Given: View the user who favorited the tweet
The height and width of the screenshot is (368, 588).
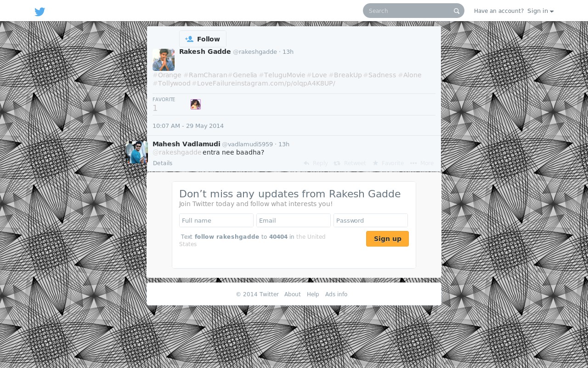Looking at the screenshot, I should (196, 104).
